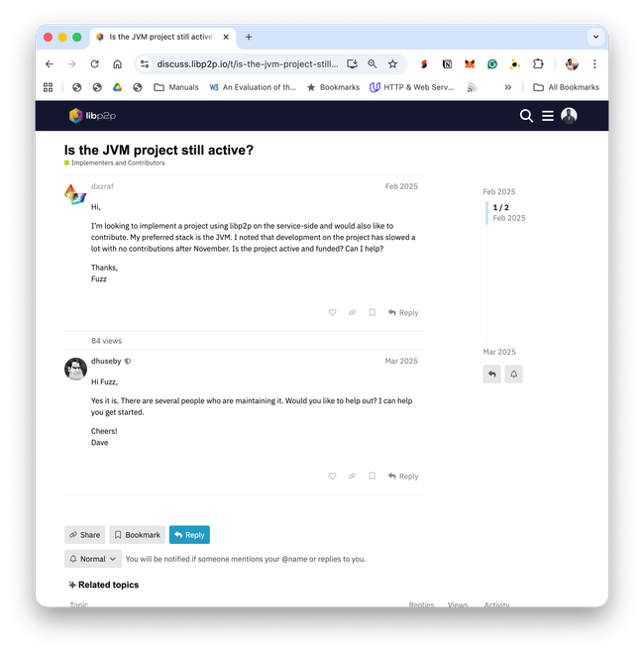This screenshot has height=654, width=644.
Task: Open the hamburger menu in libp2p header
Action: click(548, 116)
